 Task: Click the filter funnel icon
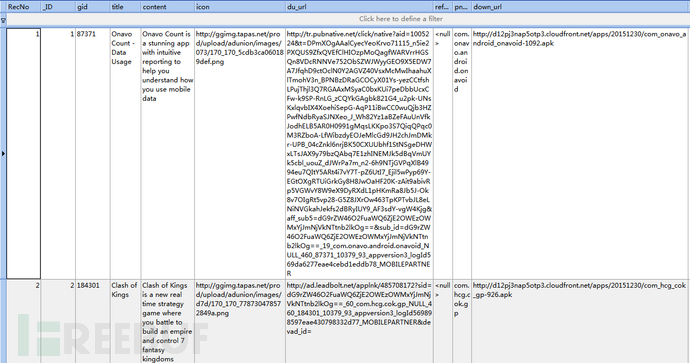pyautogui.click(x=3, y=20)
